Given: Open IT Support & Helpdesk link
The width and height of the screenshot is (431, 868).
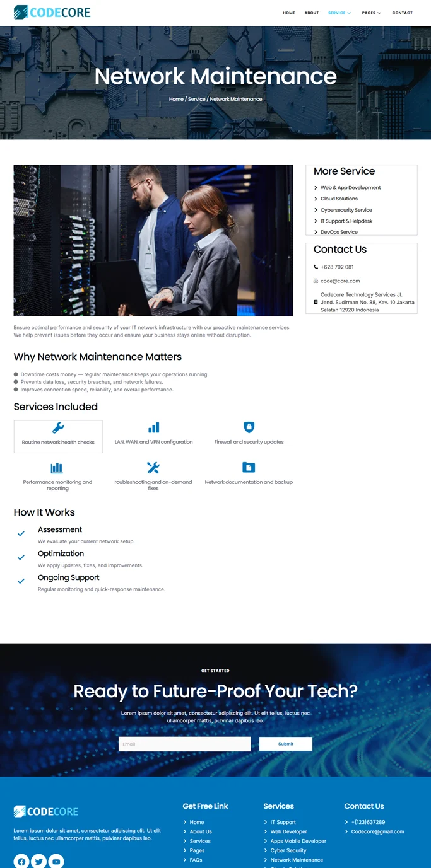Looking at the screenshot, I should (346, 221).
